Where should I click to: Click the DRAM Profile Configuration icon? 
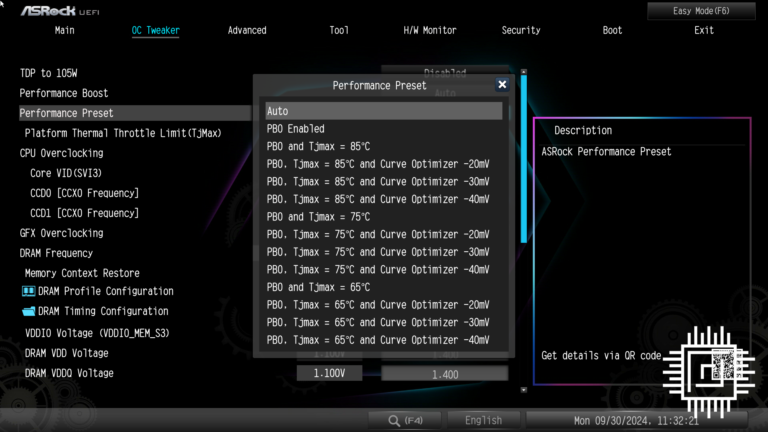click(x=28, y=291)
